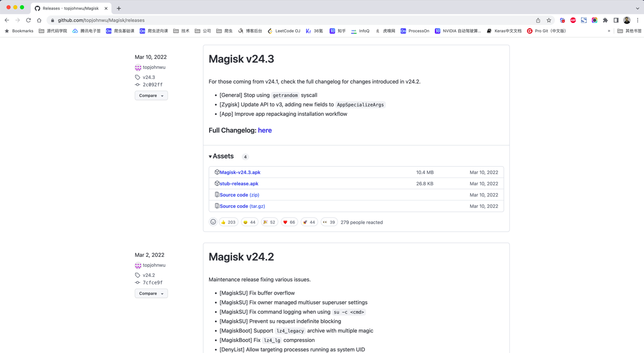Image resolution: width=644 pixels, height=353 pixels.
Task: Open the add reaction smiley picker
Action: pyautogui.click(x=213, y=222)
